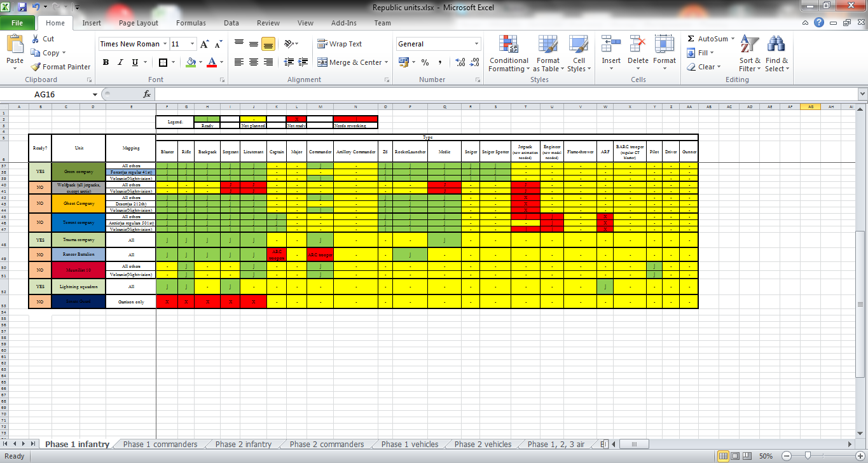Open font size 11 dropdown

click(x=192, y=44)
